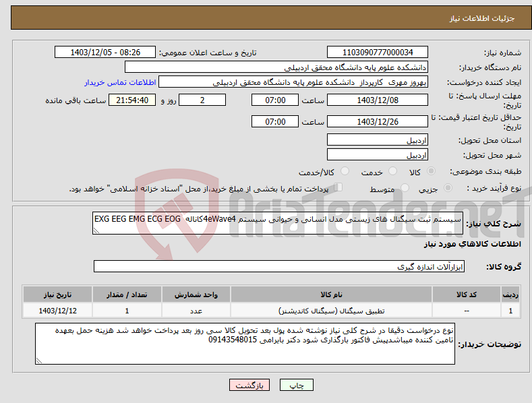Click the announcement date field 1403/12/05

tap(105, 53)
